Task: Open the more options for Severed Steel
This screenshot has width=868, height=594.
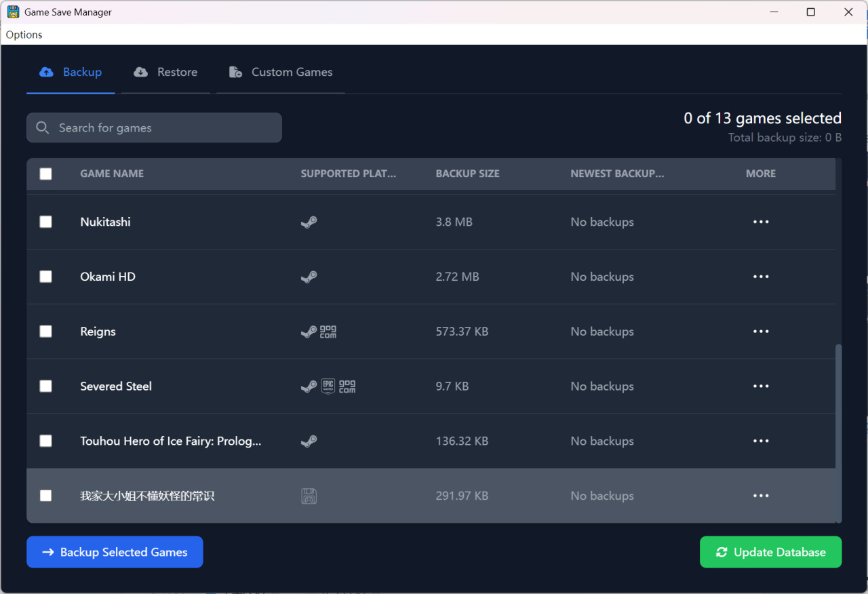Action: (x=761, y=387)
